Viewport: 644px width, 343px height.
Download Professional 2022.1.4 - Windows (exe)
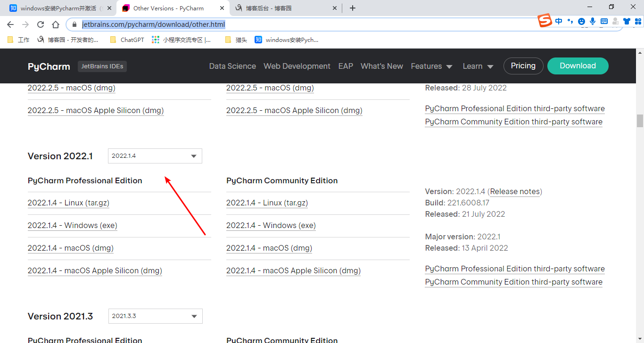coord(73,225)
